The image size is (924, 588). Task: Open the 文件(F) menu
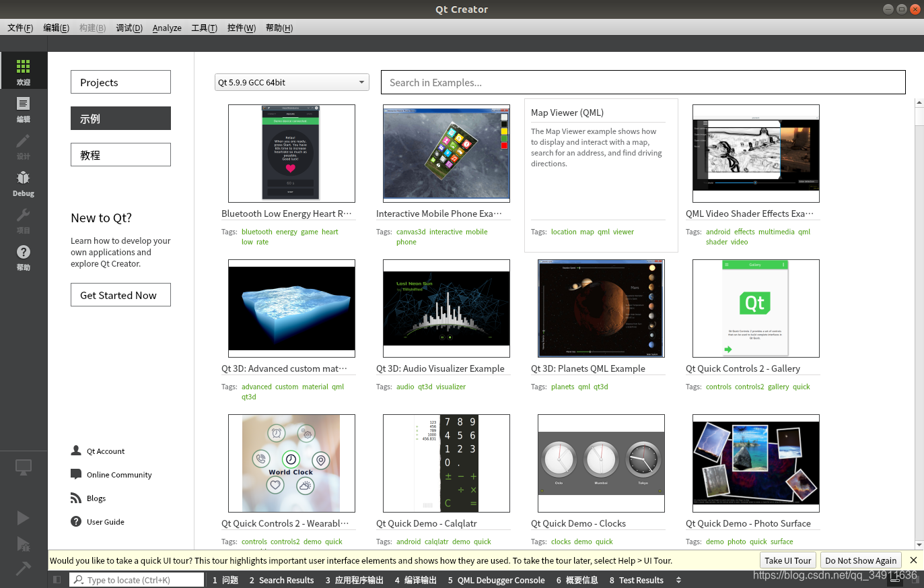(20, 28)
